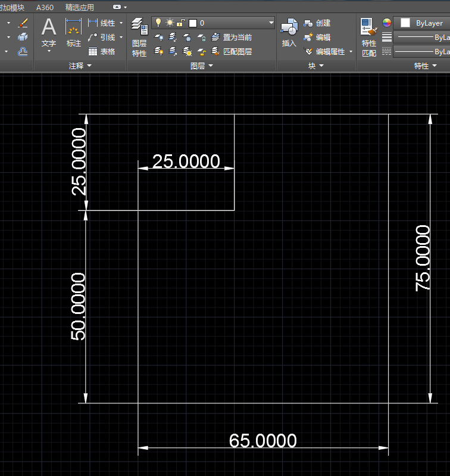Image resolution: width=450 pixels, height=476 pixels.
Task: Open ribbon display options arrow beside minimize button
Action: 125,7
